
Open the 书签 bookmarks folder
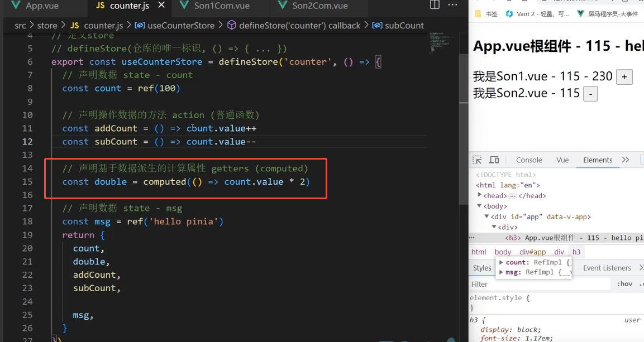coord(486,14)
